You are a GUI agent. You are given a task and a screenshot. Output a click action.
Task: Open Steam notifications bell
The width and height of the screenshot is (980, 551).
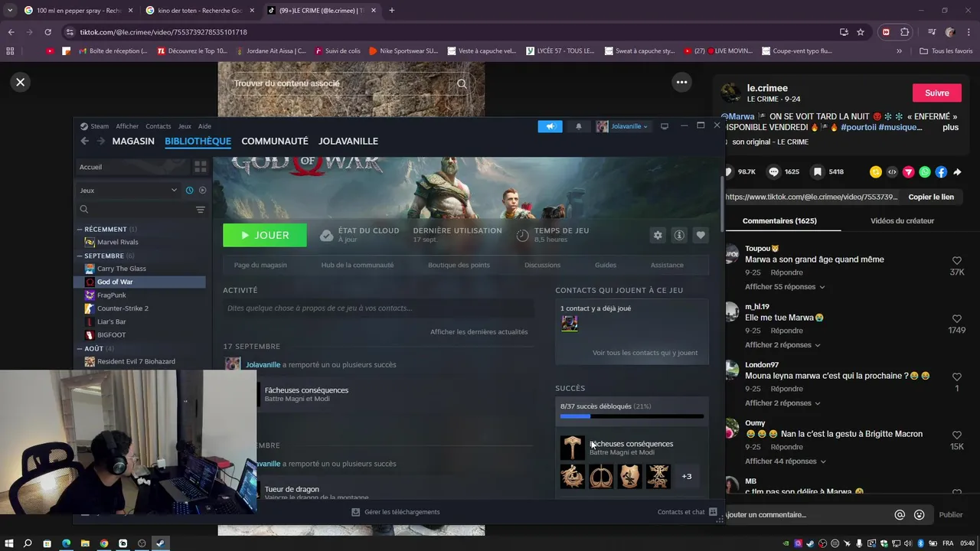[579, 126]
